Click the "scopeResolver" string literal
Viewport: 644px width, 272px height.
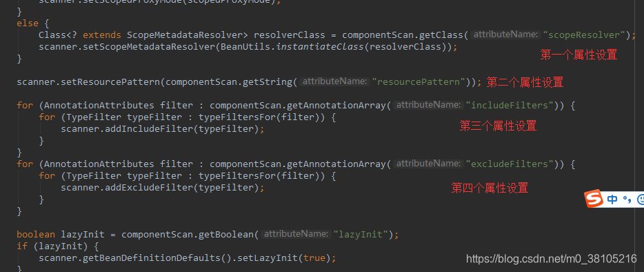[583, 35]
